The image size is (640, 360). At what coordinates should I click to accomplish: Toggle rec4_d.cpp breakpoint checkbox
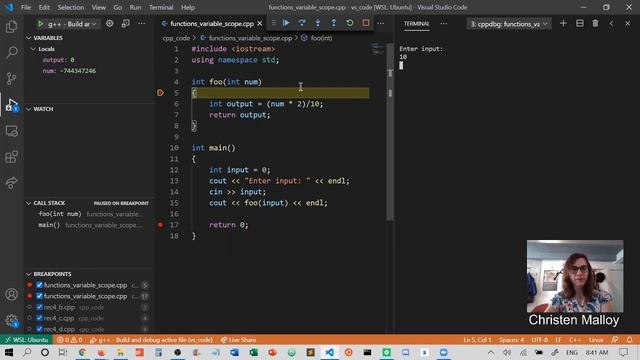coord(40,329)
